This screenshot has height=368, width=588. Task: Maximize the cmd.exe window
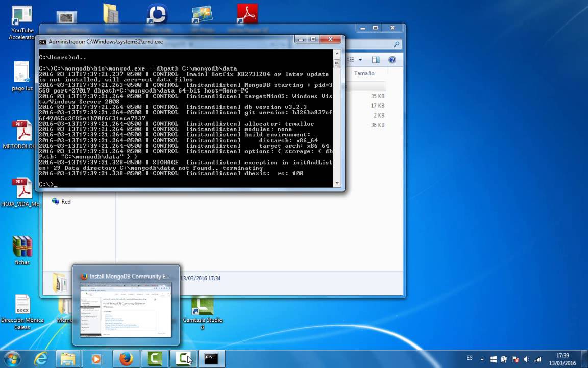pyautogui.click(x=313, y=39)
